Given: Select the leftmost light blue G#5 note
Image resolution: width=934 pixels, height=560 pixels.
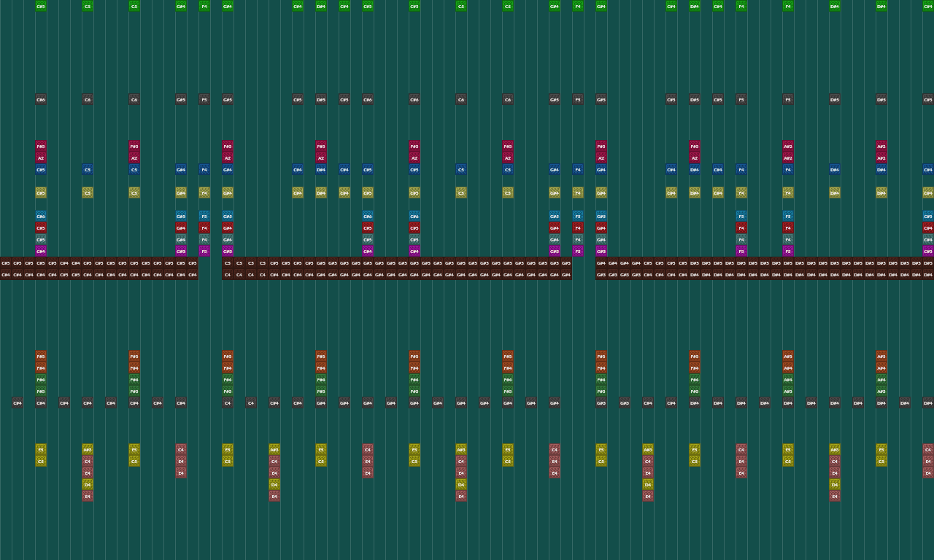Looking at the screenshot, I should [x=181, y=216].
